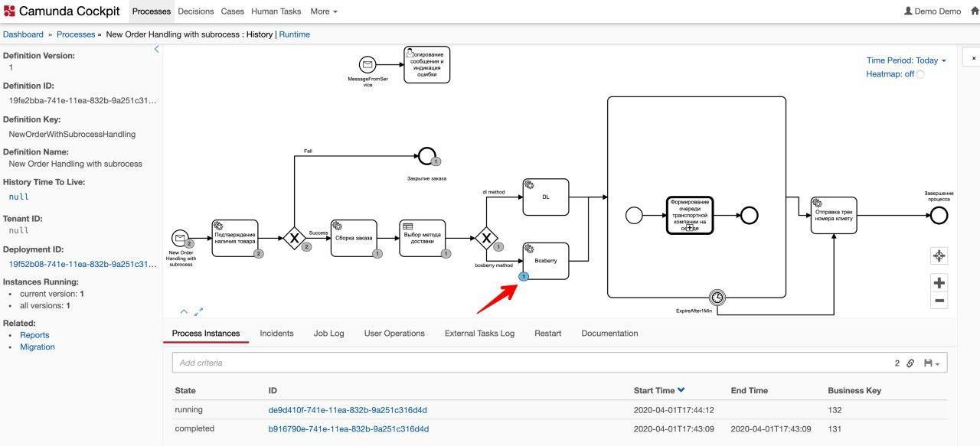The image size is (980, 446).
Task: Open the Decisions menu item
Action: 196,11
